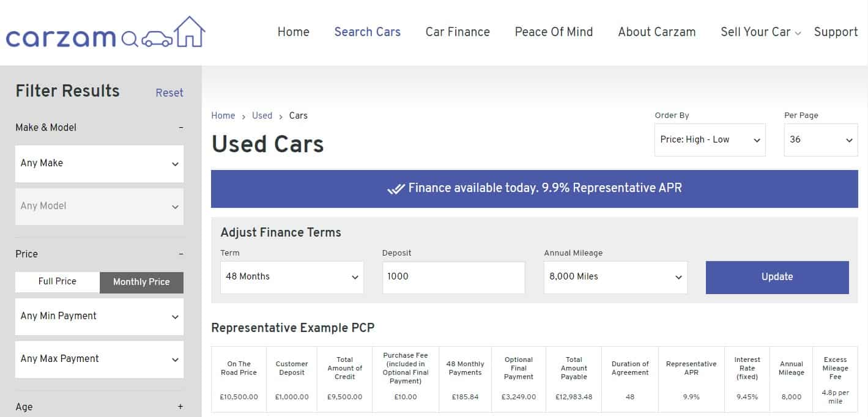The height and width of the screenshot is (417, 868).
Task: Open the Annual Mileage dropdown
Action: coord(615,277)
